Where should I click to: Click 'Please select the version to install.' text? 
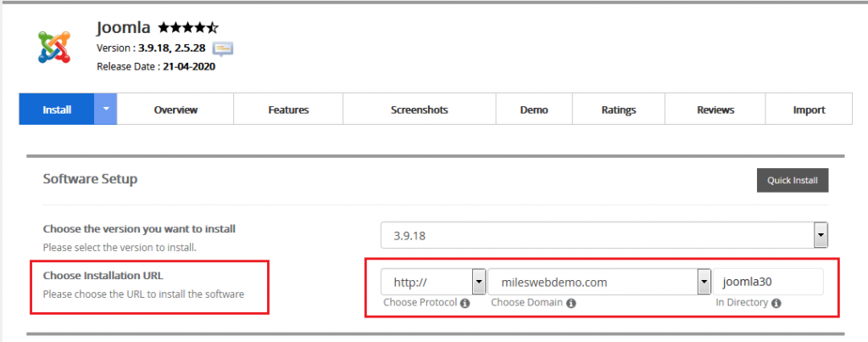tap(120, 248)
